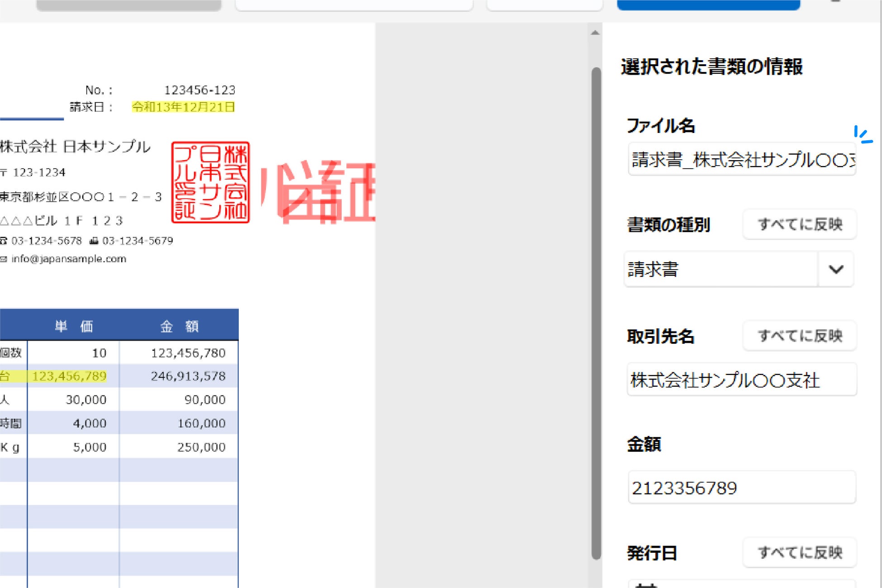This screenshot has height=588, width=882.
Task: Click the red company seal stamp
Action: 210,182
